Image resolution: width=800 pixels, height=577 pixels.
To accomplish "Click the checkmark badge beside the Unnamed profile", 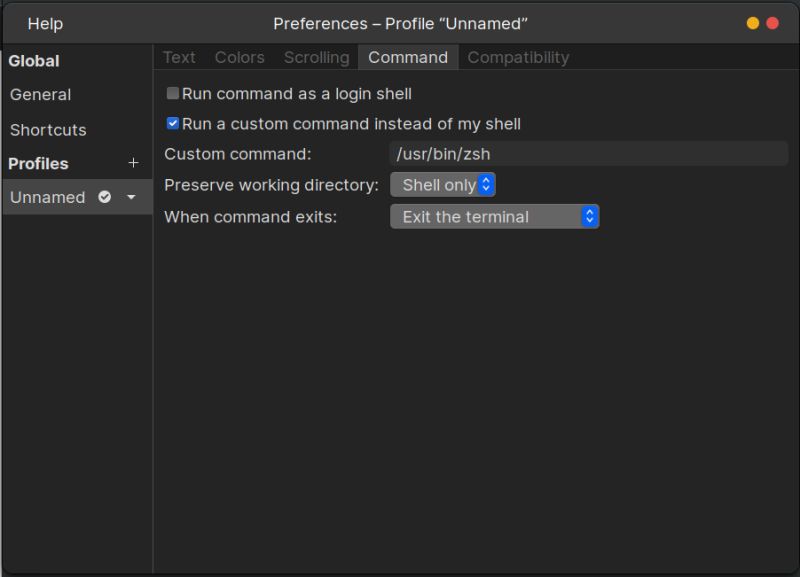I will point(105,197).
